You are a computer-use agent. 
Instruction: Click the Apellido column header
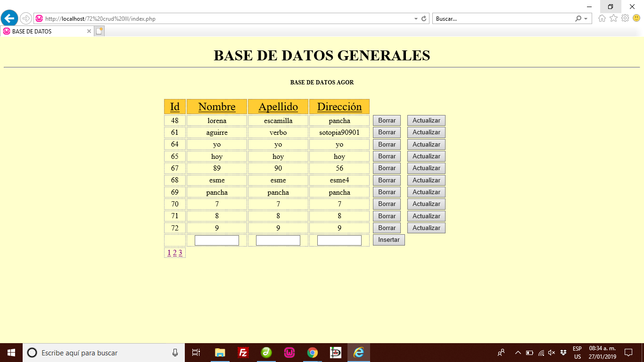click(278, 107)
